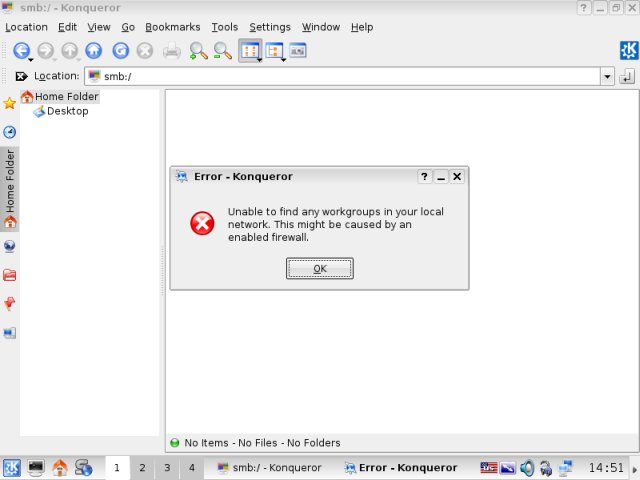The width and height of the screenshot is (640, 480).
Task: Open the Edit menu
Action: click(x=67, y=27)
